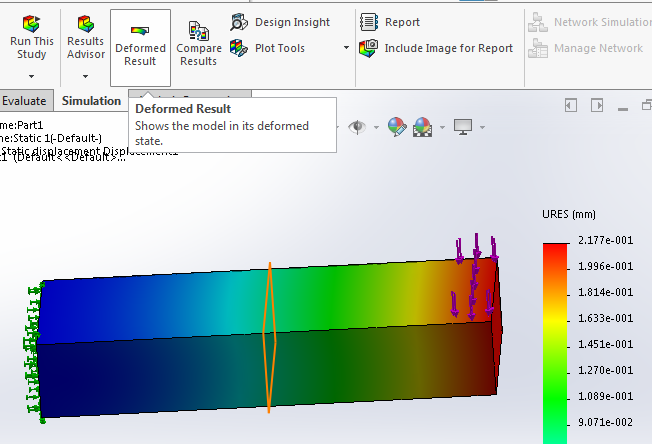Click the Manage Network icon
The height and width of the screenshot is (444, 652).
click(538, 48)
